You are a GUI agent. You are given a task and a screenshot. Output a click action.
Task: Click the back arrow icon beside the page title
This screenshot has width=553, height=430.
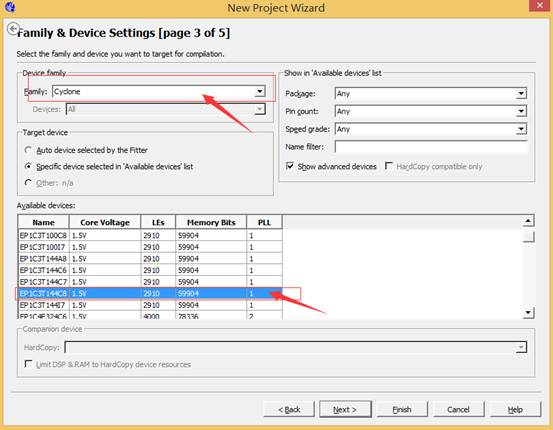tap(13, 29)
